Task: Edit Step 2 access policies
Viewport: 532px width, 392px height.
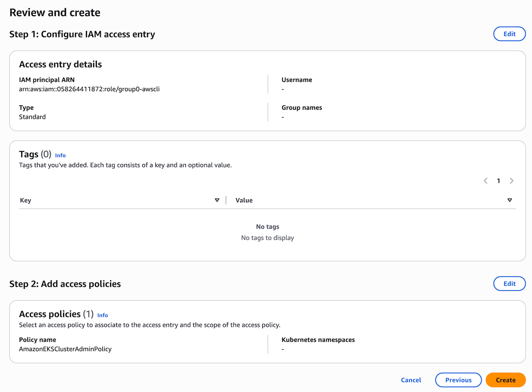Action: (509, 284)
